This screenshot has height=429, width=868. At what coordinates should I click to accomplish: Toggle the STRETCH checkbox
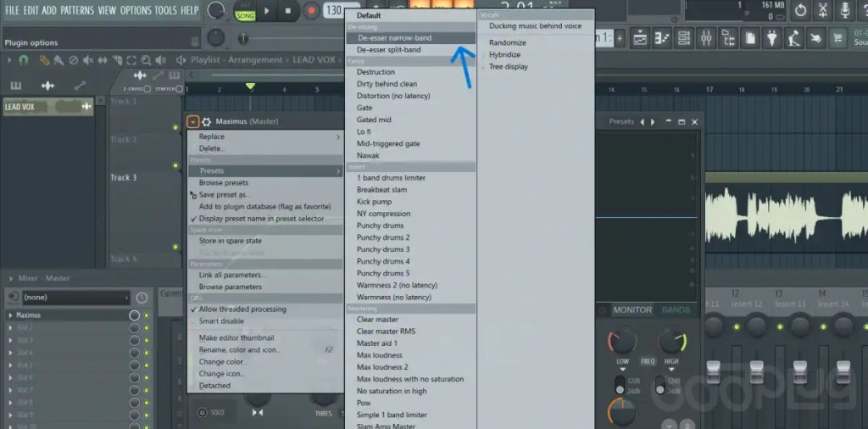pyautogui.click(x=179, y=88)
